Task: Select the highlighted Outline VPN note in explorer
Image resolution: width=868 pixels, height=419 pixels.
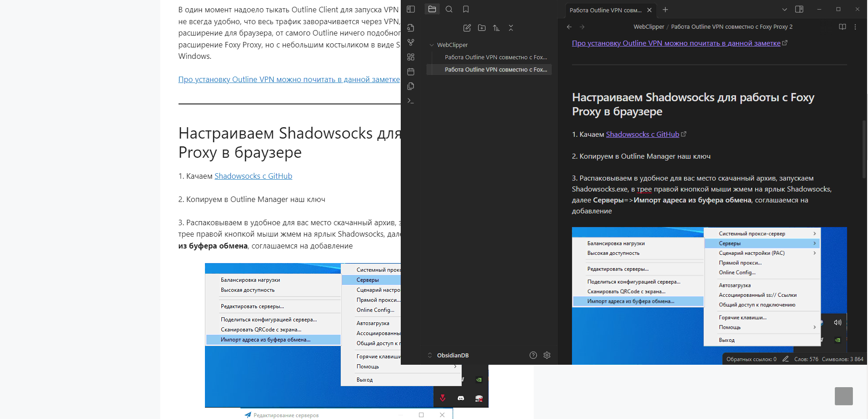Action: pyautogui.click(x=489, y=69)
